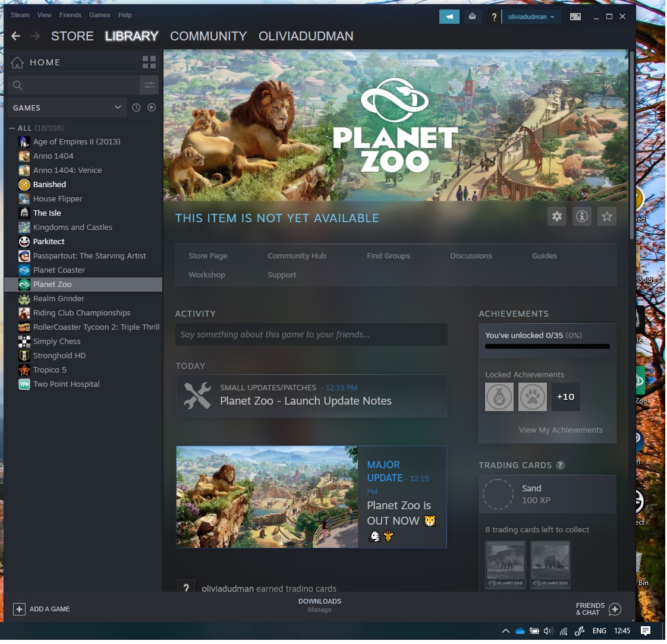This screenshot has width=667, height=644.
Task: Click the library page vertical scrollbar
Action: (632, 144)
